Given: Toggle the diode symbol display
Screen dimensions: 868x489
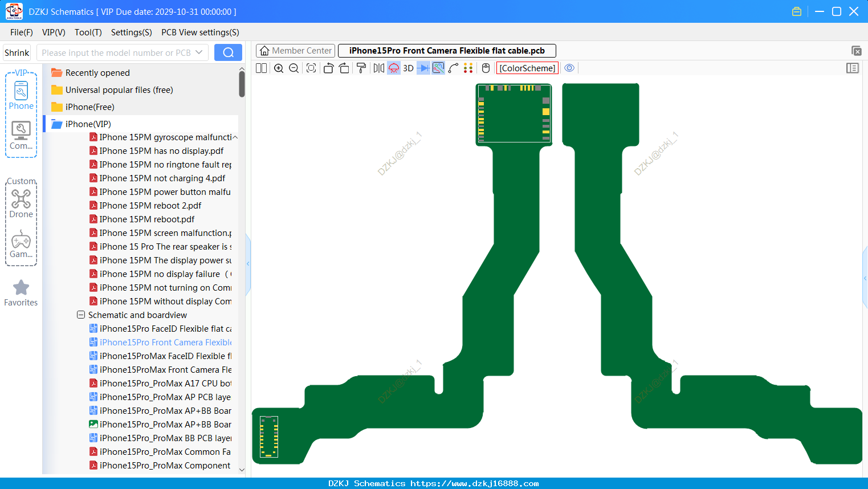Looking at the screenshot, I should (x=423, y=68).
